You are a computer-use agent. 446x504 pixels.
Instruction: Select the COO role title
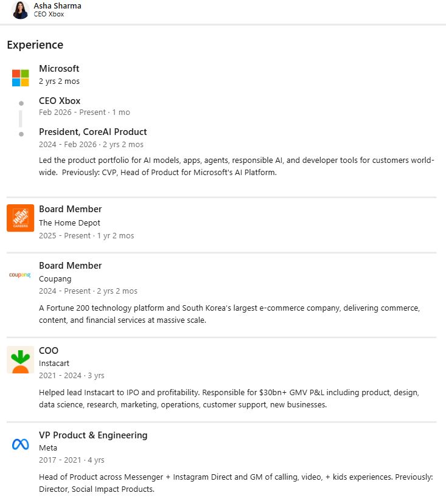coord(49,350)
